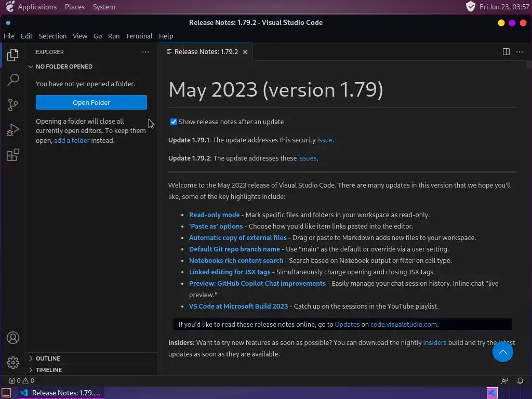Screen dimensions: 532x399
Task: Click the yellow minimize window button
Action: pos(501,23)
